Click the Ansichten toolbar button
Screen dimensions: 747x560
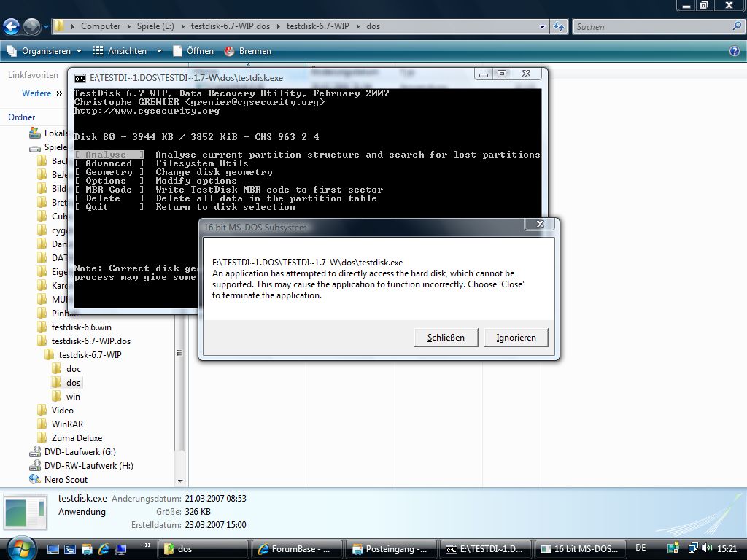[x=120, y=51]
